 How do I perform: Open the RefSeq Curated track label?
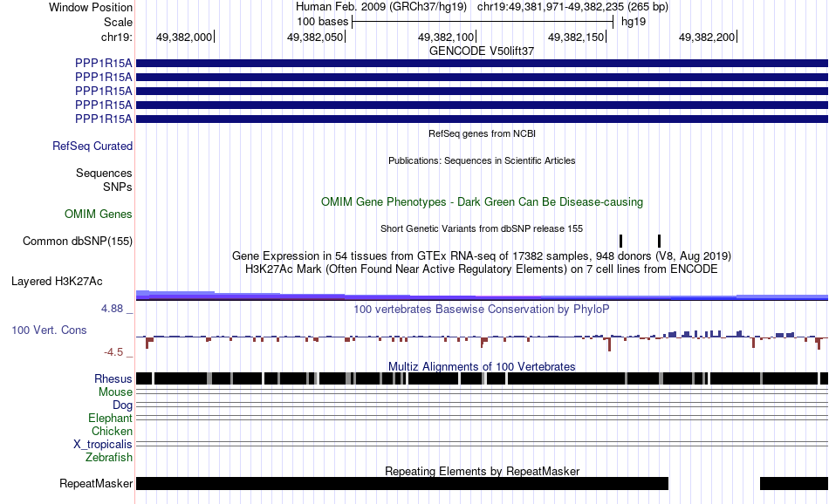tap(92, 146)
